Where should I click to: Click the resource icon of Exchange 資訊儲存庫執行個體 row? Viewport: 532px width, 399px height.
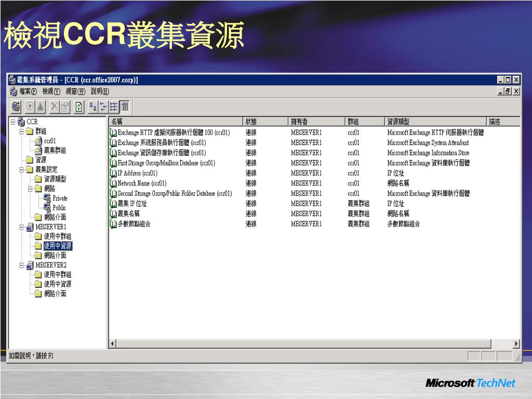113,153
